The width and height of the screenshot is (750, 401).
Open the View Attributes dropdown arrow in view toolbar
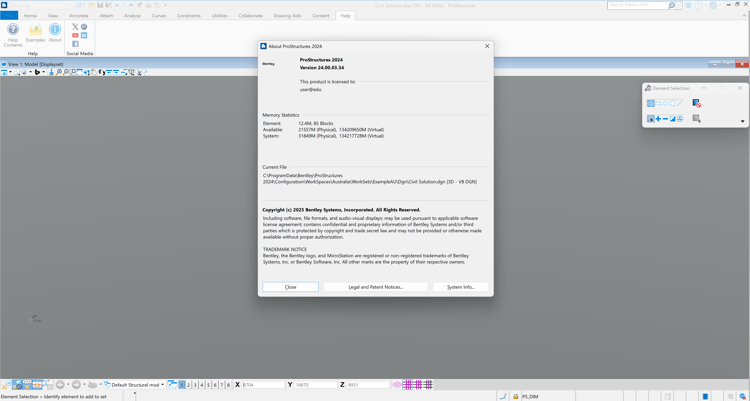pyautogui.click(x=11, y=72)
